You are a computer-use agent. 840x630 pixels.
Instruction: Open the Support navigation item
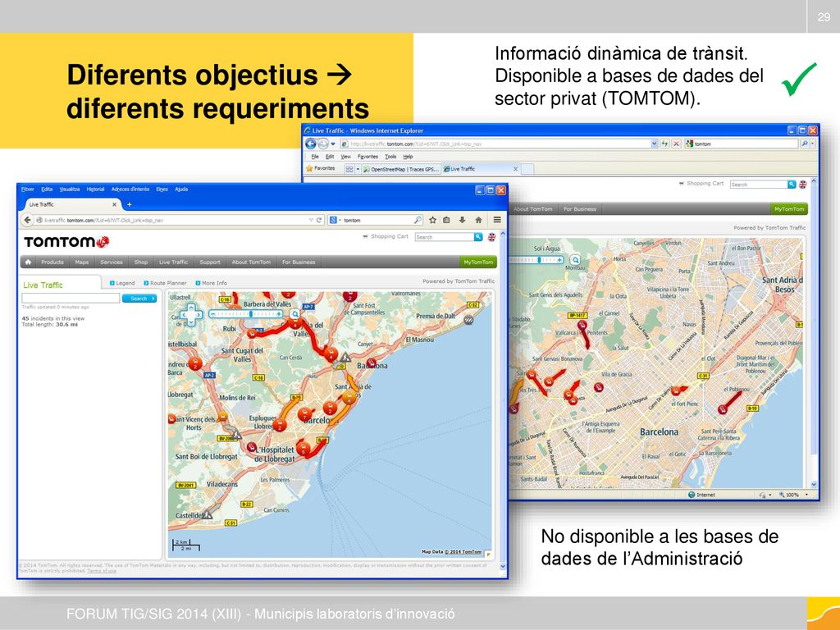pyautogui.click(x=210, y=262)
